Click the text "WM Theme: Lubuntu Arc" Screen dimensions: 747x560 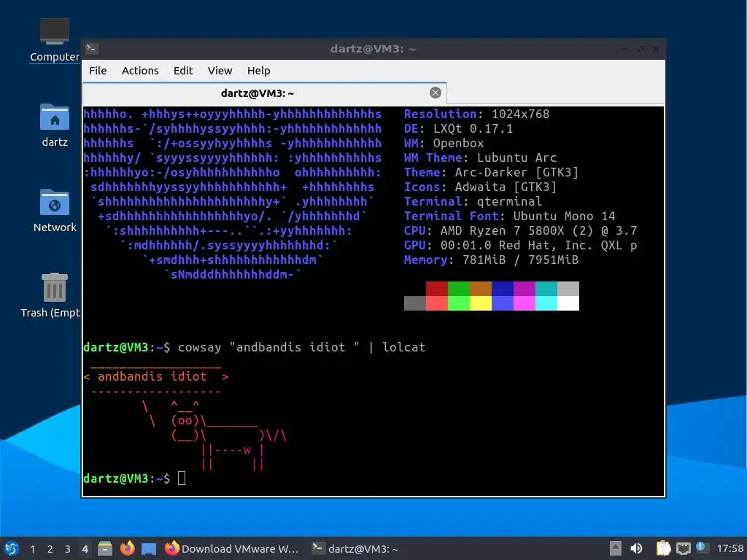click(480, 157)
